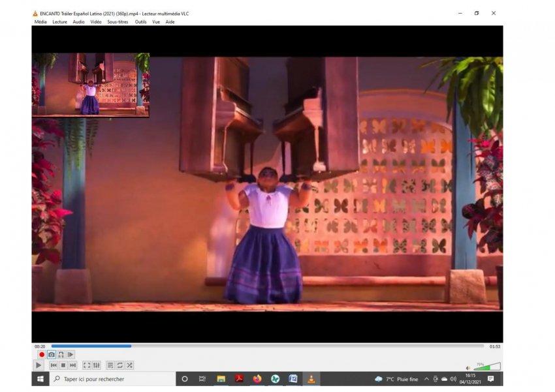555x392 pixels.
Task: Open notification center icon
Action: tap(490, 379)
